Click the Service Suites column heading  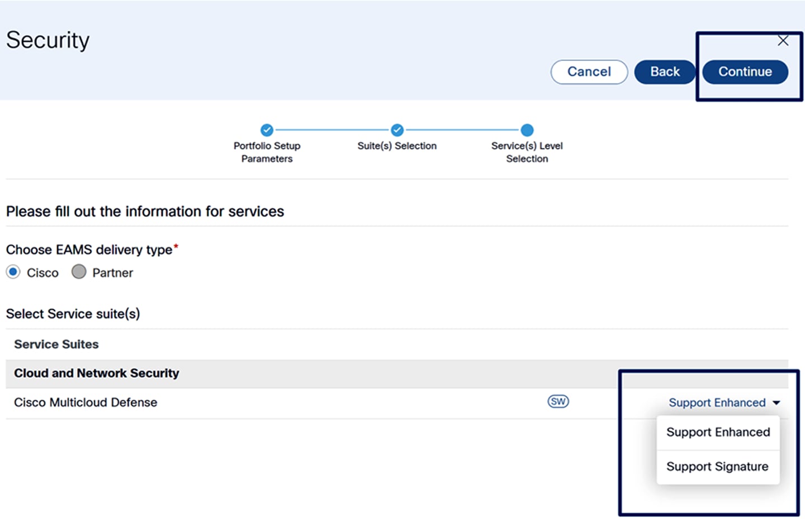click(56, 344)
